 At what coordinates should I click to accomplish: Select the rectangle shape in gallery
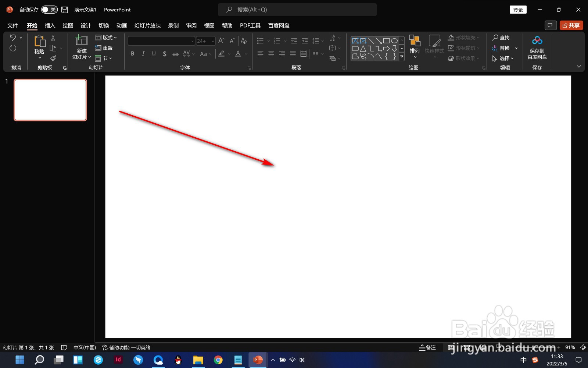coord(387,40)
